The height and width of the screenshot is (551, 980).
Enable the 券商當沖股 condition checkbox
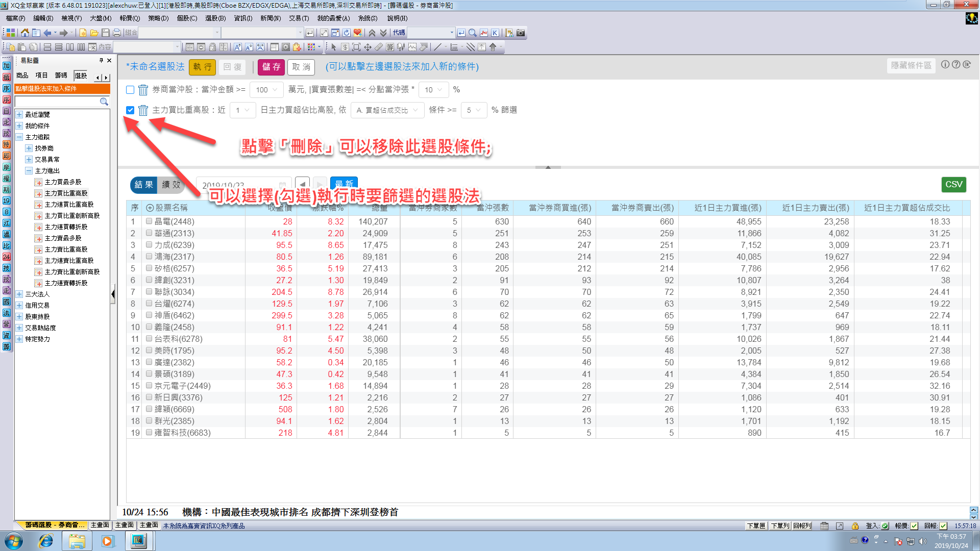pos(130,90)
